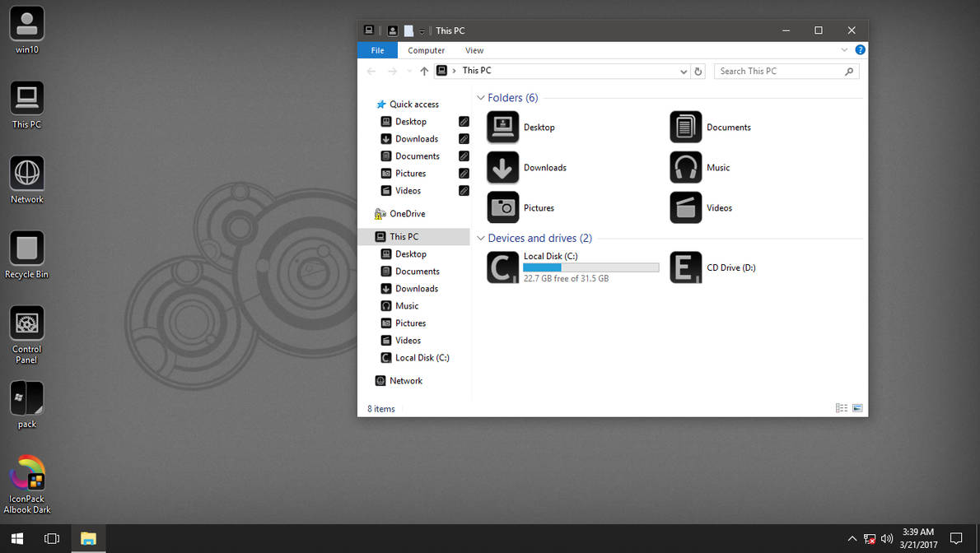The width and height of the screenshot is (980, 553).
Task: Switch to Details view in status bar
Action: click(x=841, y=407)
